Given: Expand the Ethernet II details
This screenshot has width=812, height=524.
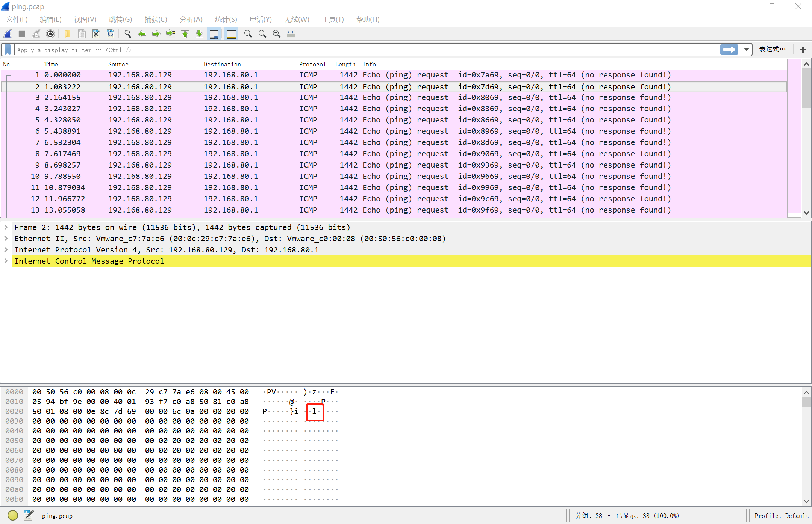Looking at the screenshot, I should [6, 238].
